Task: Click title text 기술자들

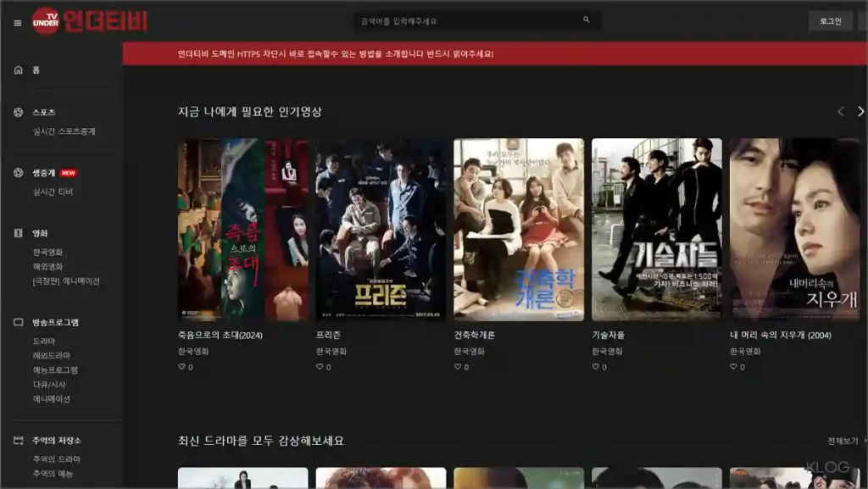Action: [608, 336]
